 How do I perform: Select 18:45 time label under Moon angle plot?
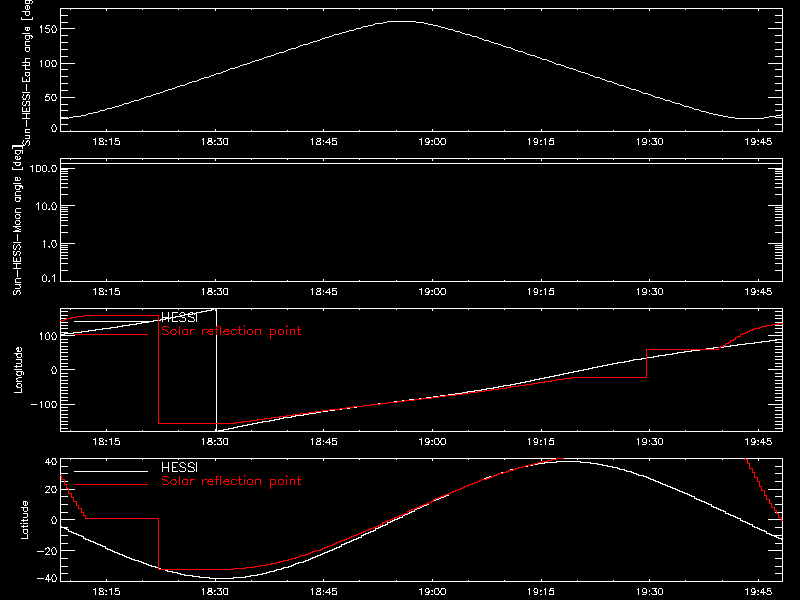click(323, 292)
